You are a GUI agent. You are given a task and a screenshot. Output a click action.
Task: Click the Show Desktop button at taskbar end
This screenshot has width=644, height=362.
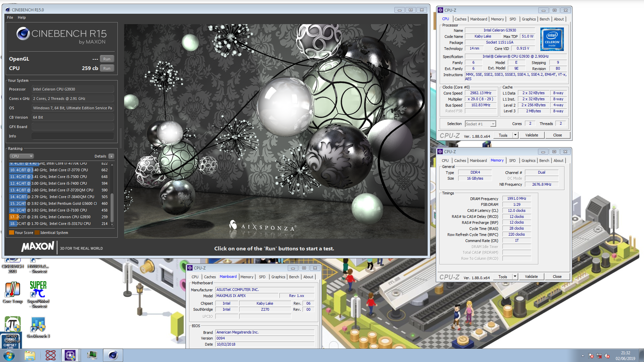(x=641, y=355)
